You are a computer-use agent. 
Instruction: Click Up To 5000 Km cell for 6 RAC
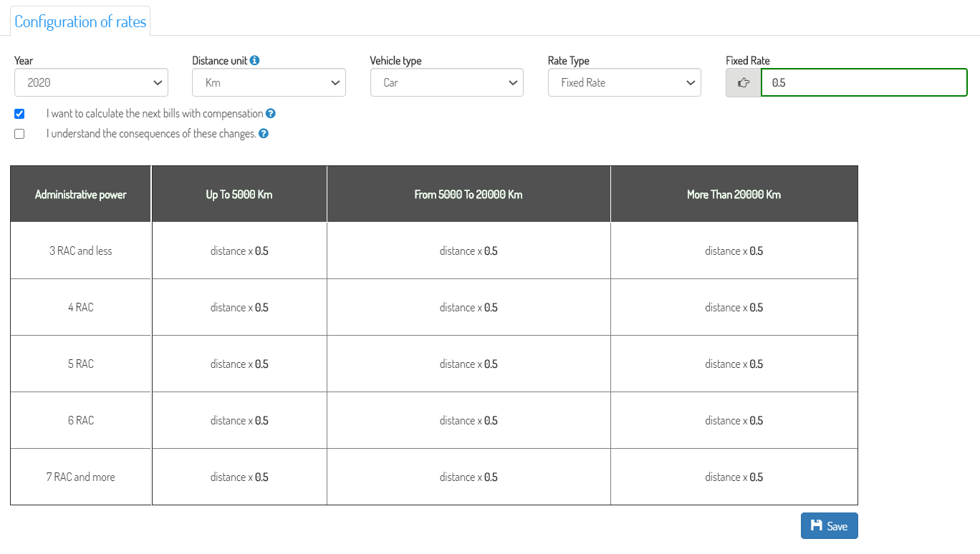point(239,420)
